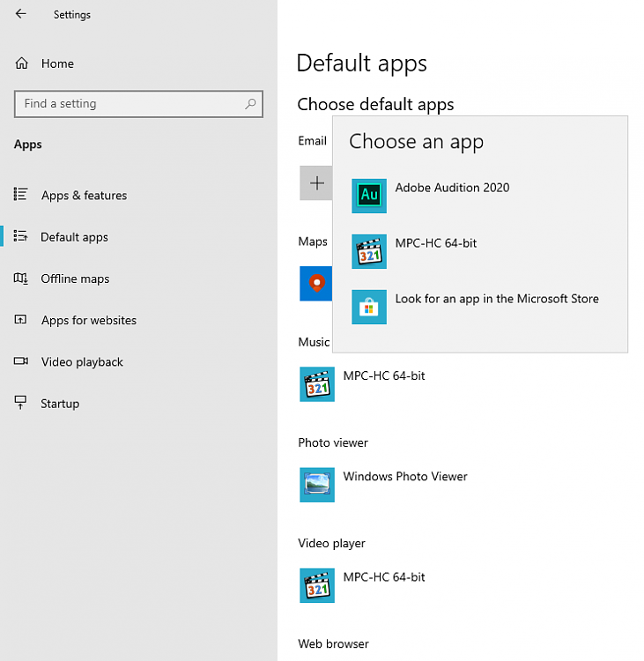Click the Microsoft Store bag icon
This screenshot has height=661, width=644.
tap(369, 307)
